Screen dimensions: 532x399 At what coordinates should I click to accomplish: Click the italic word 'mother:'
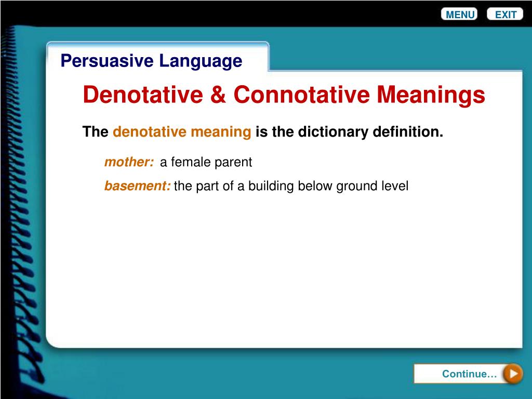pos(129,162)
